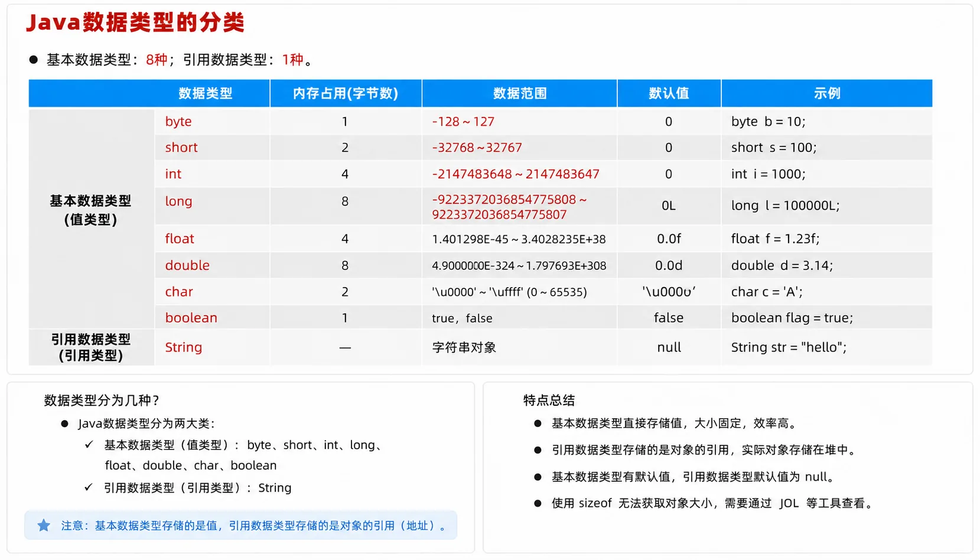Click memory size '1' in the byte row
This screenshot has height=560, width=980.
pyautogui.click(x=345, y=122)
